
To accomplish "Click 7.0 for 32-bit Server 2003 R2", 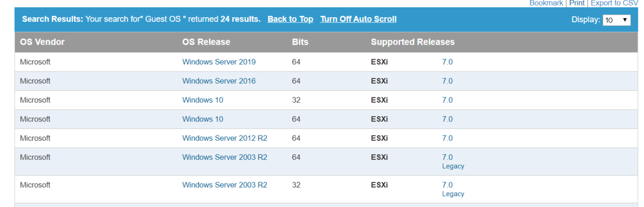I will click(448, 185).
